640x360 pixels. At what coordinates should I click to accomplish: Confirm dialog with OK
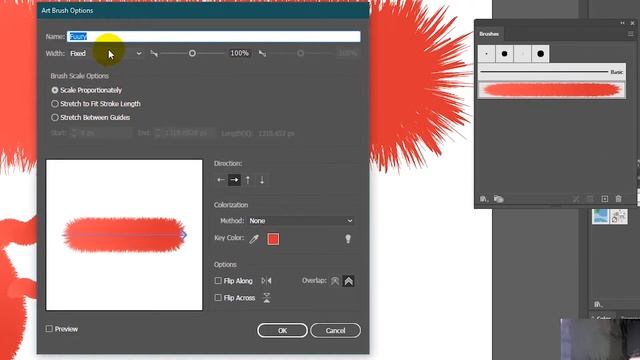[x=282, y=330]
